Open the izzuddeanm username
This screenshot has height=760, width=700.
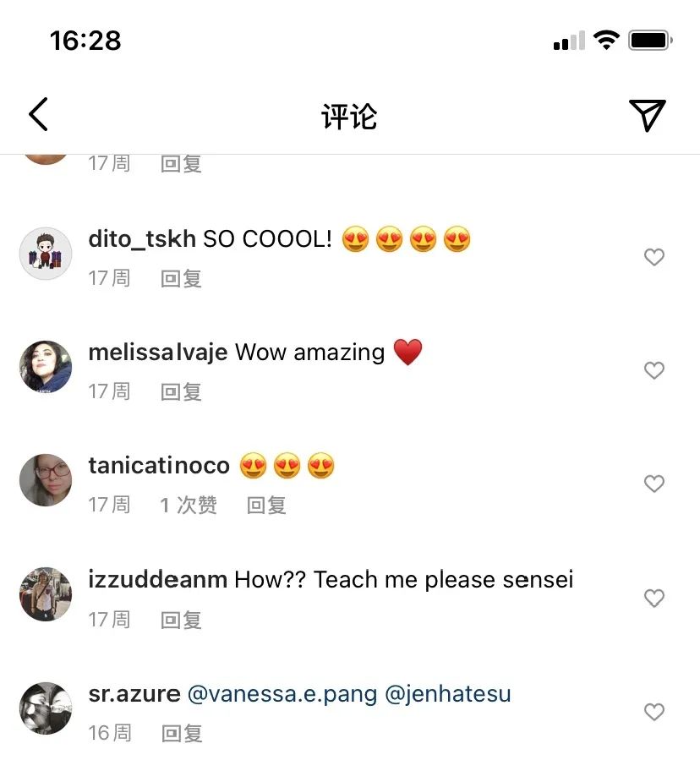[157, 580]
